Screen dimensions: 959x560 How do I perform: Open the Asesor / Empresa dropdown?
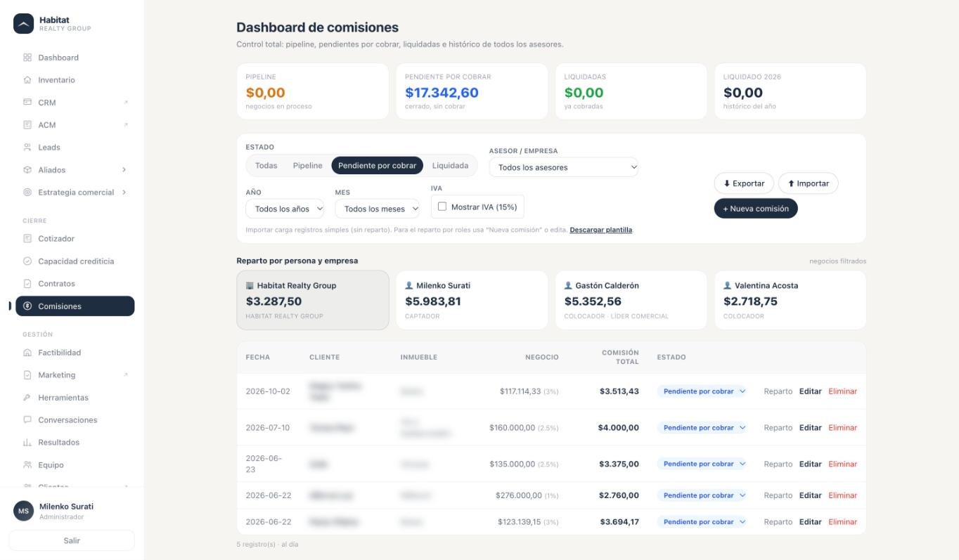564,167
